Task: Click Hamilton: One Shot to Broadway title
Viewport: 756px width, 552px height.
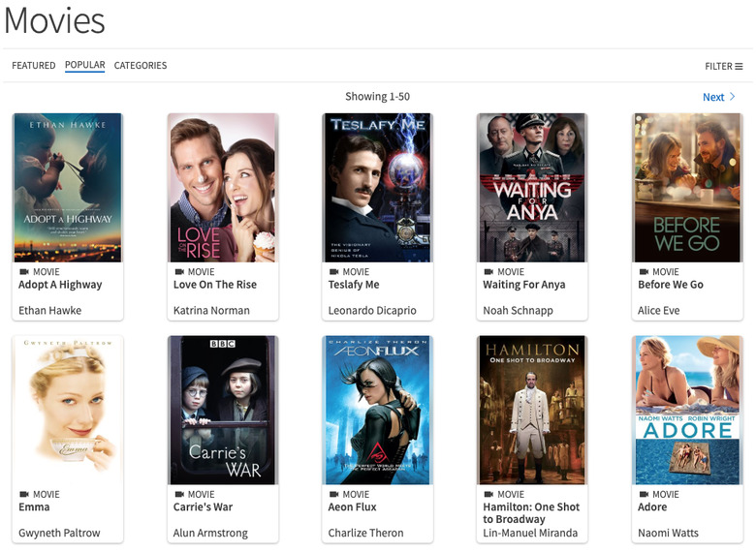Action: 531,513
